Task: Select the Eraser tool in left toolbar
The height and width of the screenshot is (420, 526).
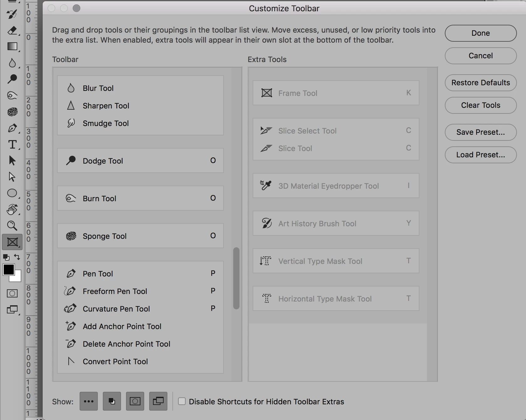Action: click(x=12, y=30)
